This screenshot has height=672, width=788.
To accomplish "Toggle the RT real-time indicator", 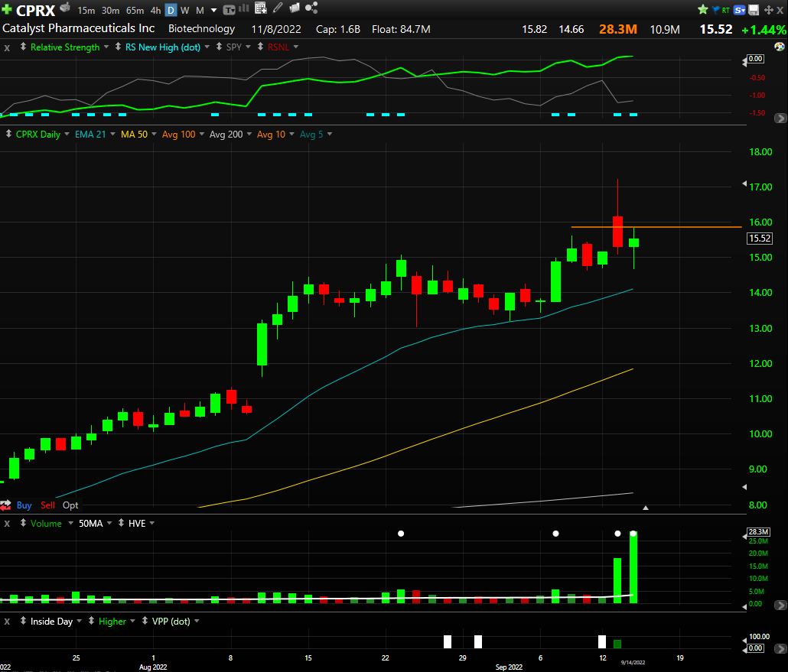I will pos(726,10).
